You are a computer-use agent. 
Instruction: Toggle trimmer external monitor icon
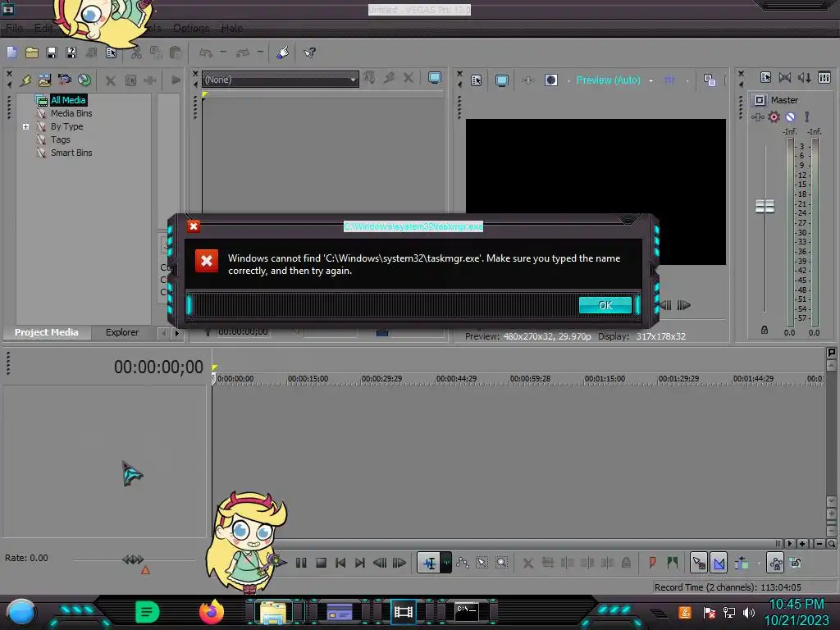coord(435,78)
